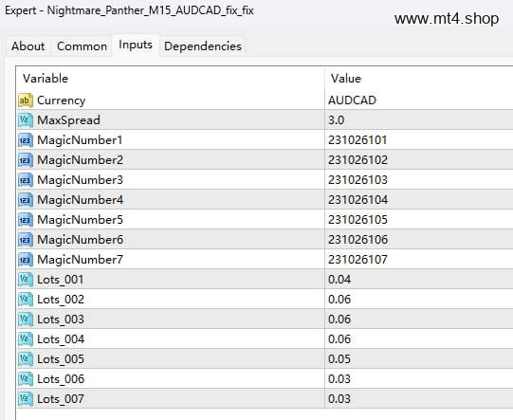Click the double type icon beside MaxSpread
The image size is (513, 420).
click(x=26, y=120)
